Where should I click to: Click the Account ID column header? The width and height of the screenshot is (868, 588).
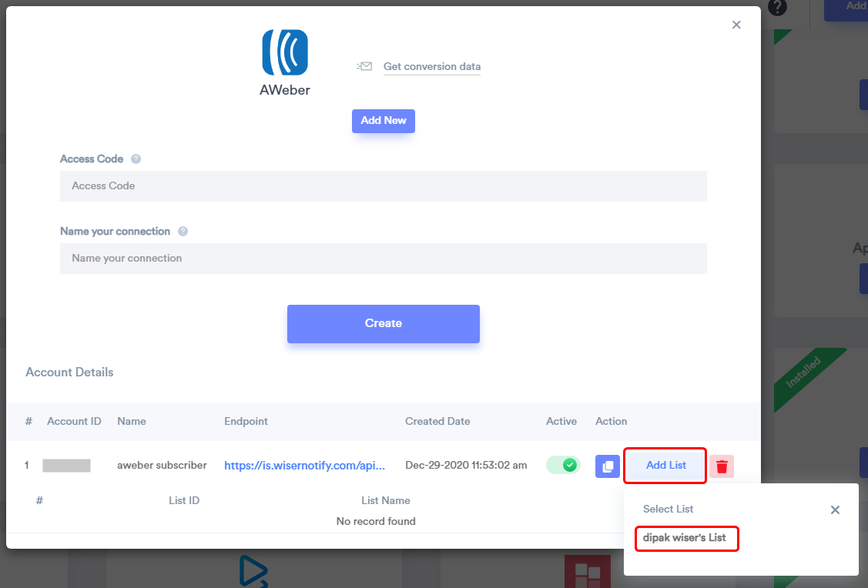pyautogui.click(x=74, y=422)
